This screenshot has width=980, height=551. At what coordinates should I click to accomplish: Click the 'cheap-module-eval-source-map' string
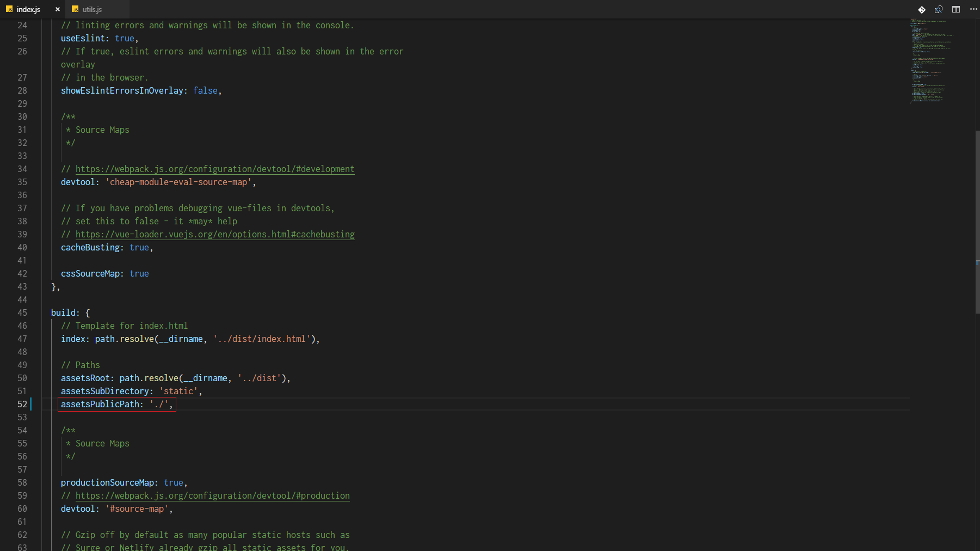tap(178, 182)
